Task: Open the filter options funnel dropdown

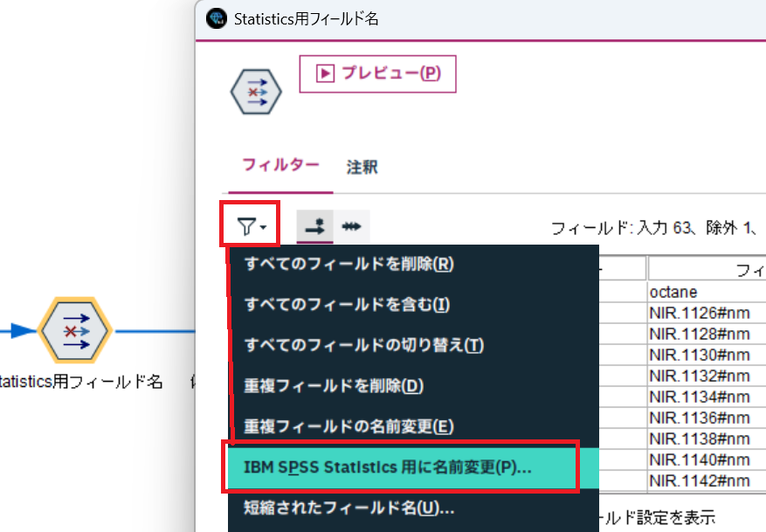Action: (251, 226)
